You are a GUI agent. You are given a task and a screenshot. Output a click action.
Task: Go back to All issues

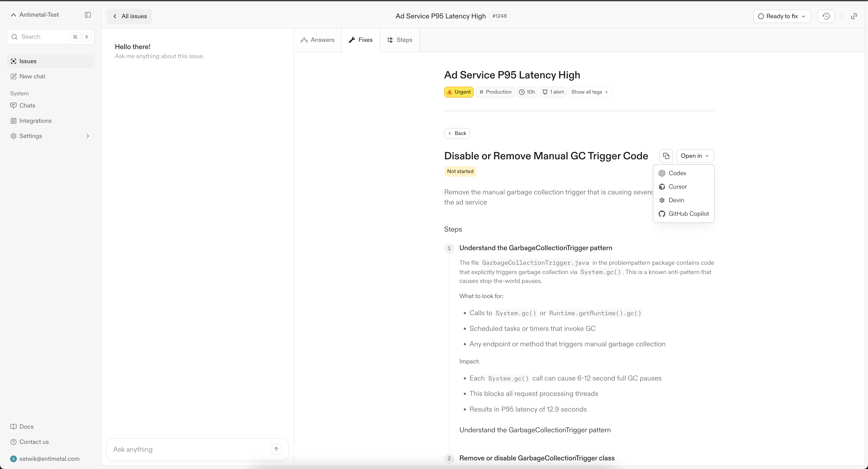click(x=129, y=16)
